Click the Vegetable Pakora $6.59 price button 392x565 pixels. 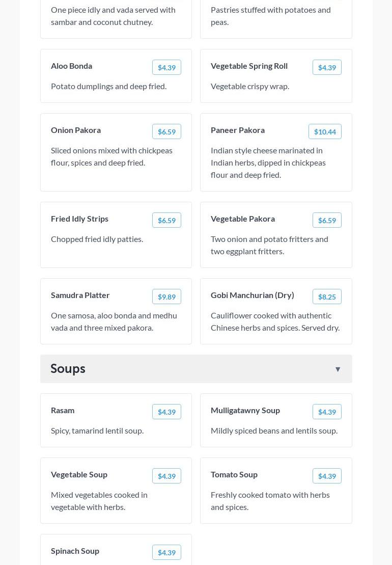(327, 221)
